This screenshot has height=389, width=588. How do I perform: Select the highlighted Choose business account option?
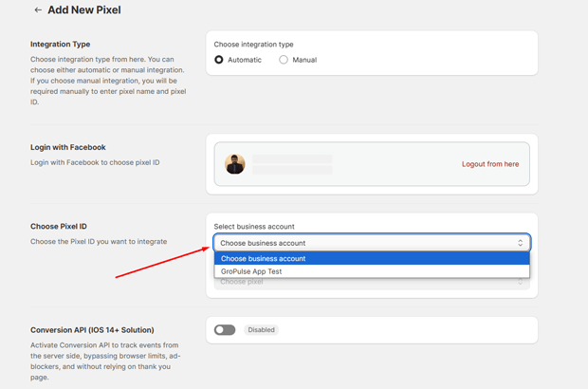click(372, 258)
